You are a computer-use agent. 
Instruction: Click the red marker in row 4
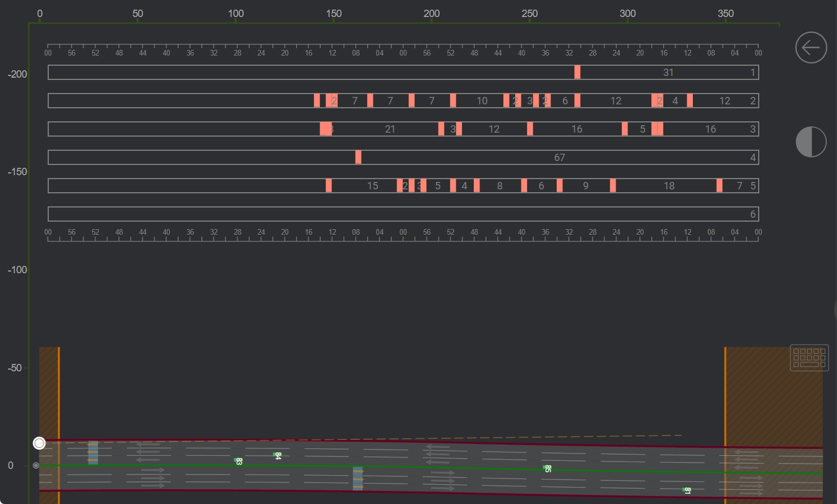[358, 157]
